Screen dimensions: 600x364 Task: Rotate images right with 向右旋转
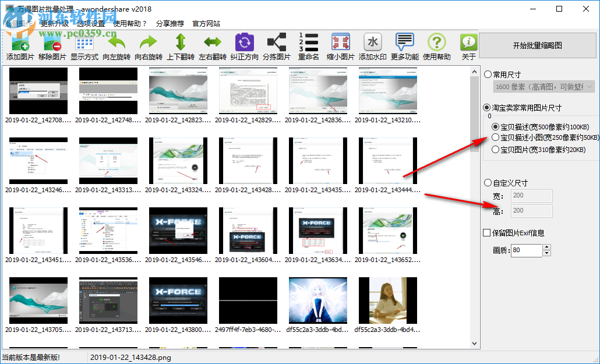click(149, 47)
